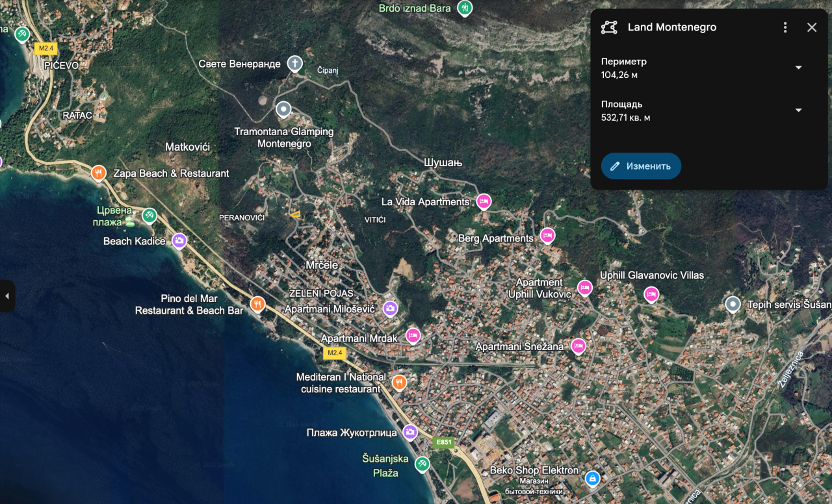This screenshot has height=504, width=832.
Task: Open the Tramontana Glamping location pin
Action: 283,109
